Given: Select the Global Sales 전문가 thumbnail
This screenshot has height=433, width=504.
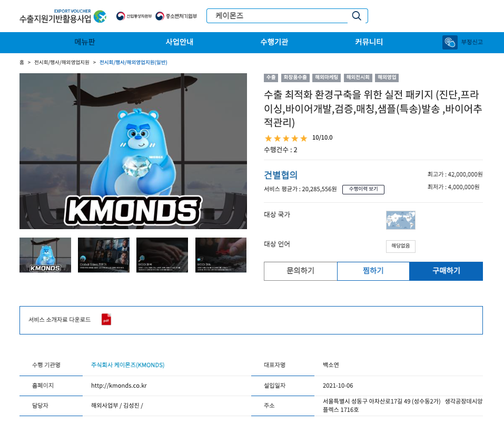Looking at the screenshot, I should coord(104,255).
